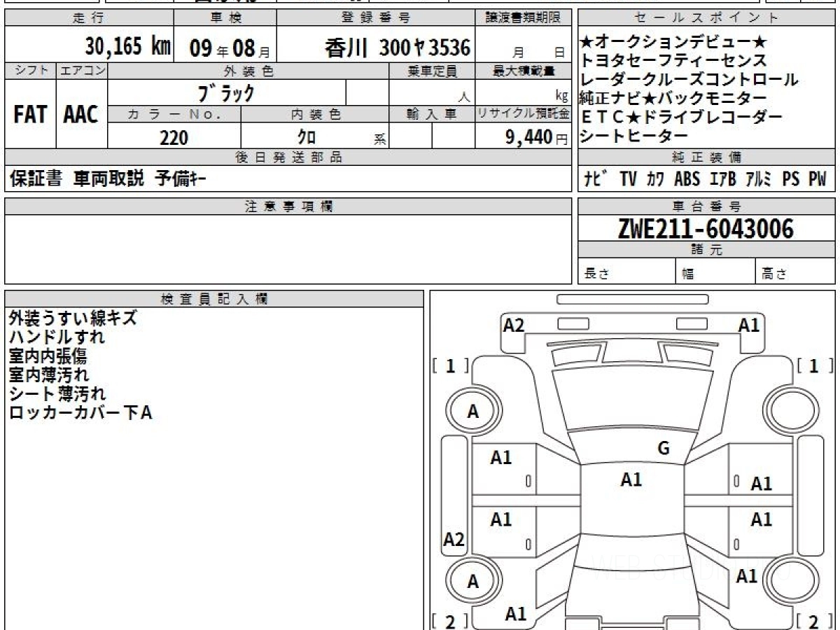This screenshot has height=630, width=840.
Task: Select the chassis number ZWE211-6043006
Action: (706, 229)
